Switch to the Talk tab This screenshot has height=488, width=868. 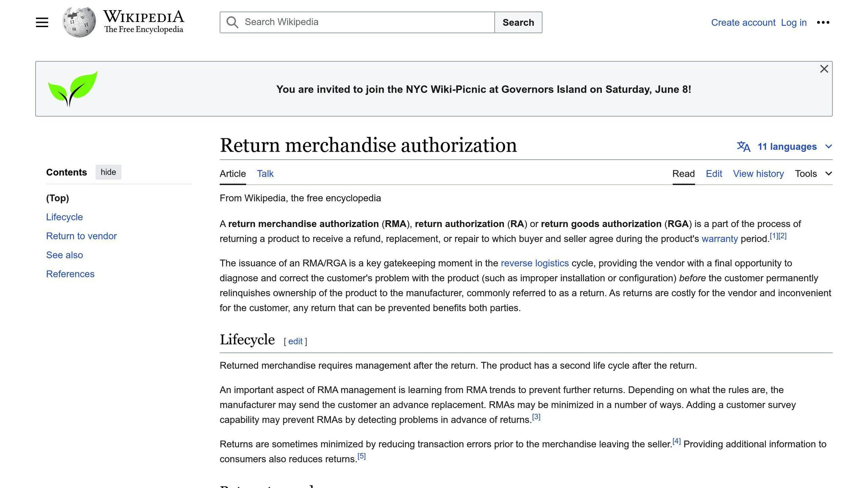pyautogui.click(x=265, y=174)
